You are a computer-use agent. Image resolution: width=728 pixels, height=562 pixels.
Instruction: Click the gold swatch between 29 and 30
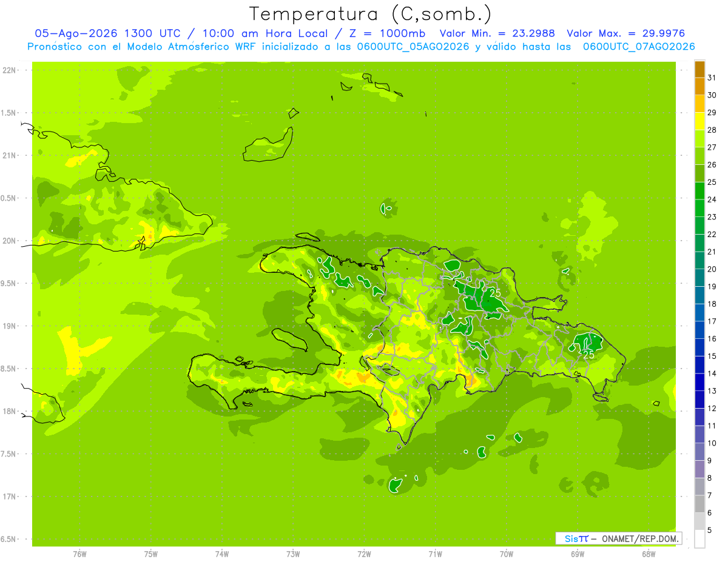click(x=699, y=104)
